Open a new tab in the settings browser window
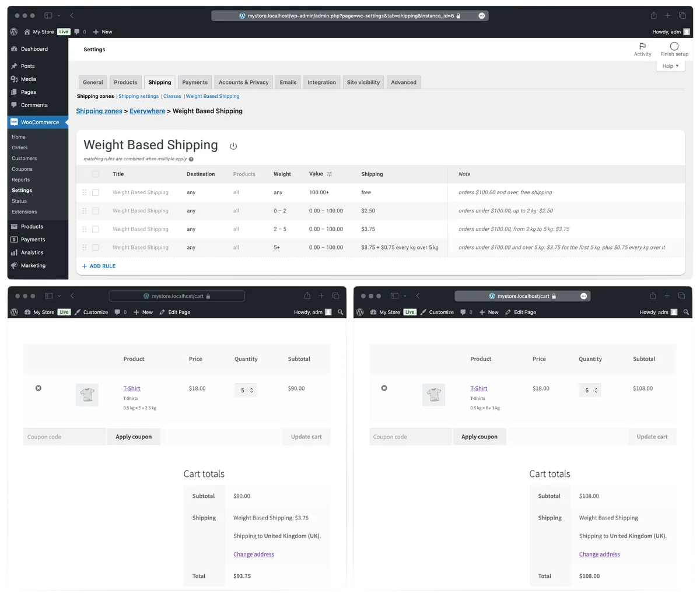The width and height of the screenshot is (700, 597). (x=667, y=16)
